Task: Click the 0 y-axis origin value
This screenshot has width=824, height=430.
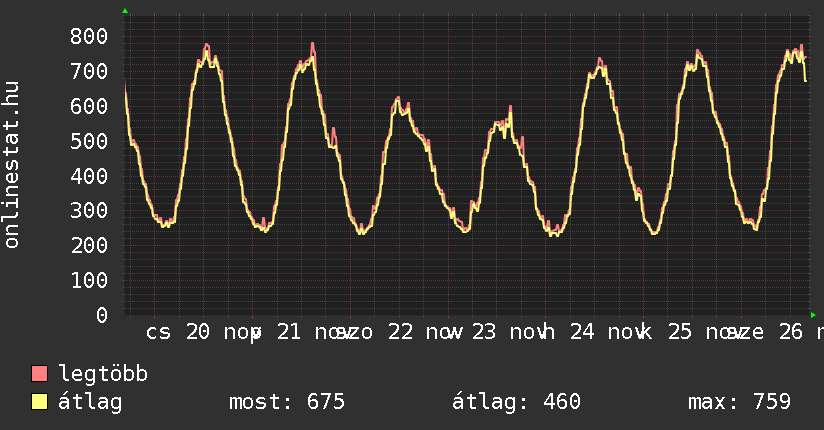Action: (x=102, y=315)
